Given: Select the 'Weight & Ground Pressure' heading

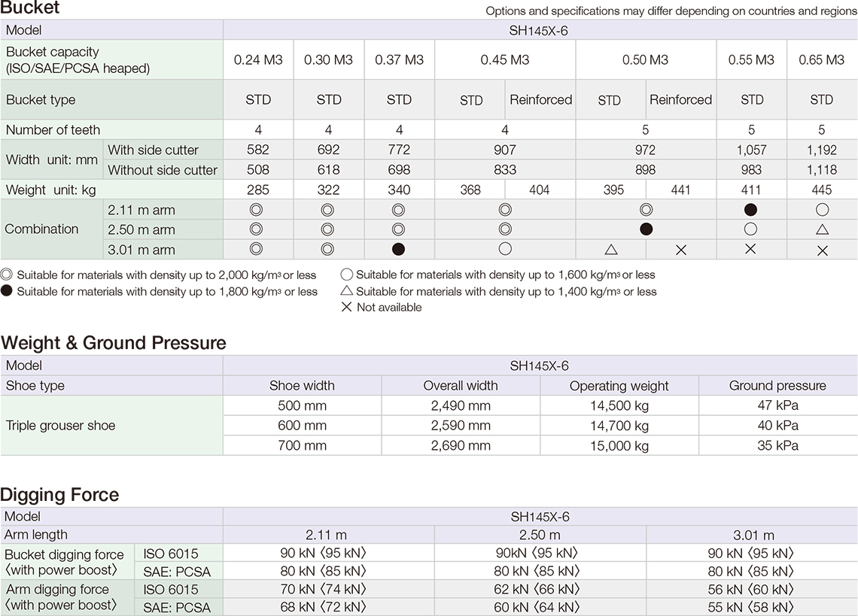Looking at the screenshot, I should coord(114,343).
